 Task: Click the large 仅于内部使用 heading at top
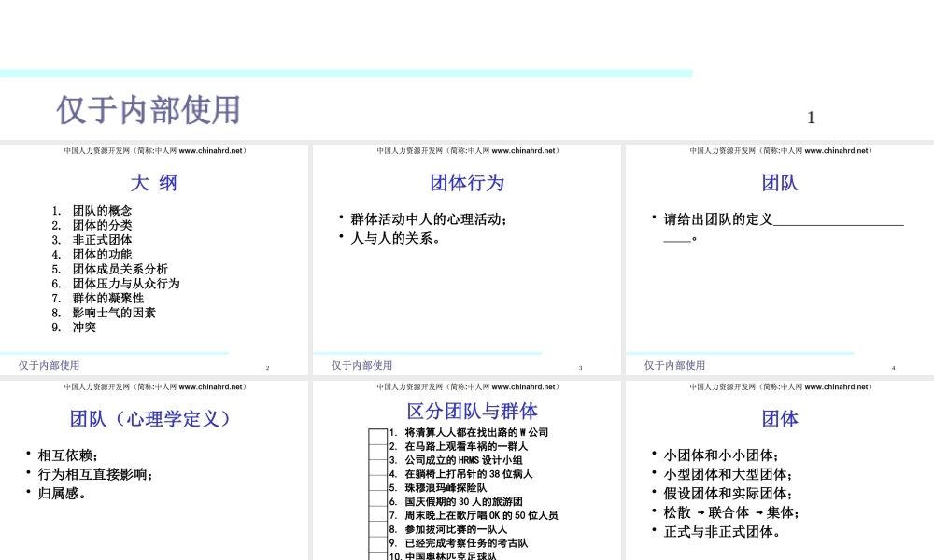click(x=149, y=110)
